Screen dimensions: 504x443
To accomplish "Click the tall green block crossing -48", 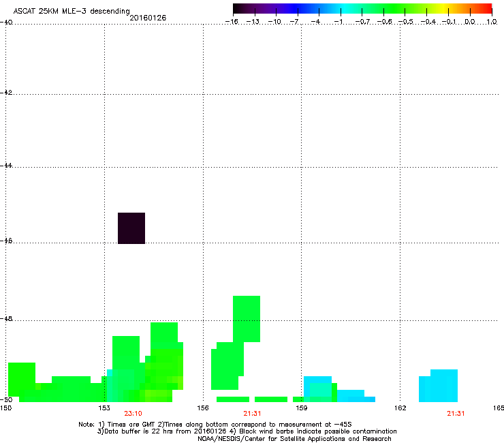I will (247, 319).
